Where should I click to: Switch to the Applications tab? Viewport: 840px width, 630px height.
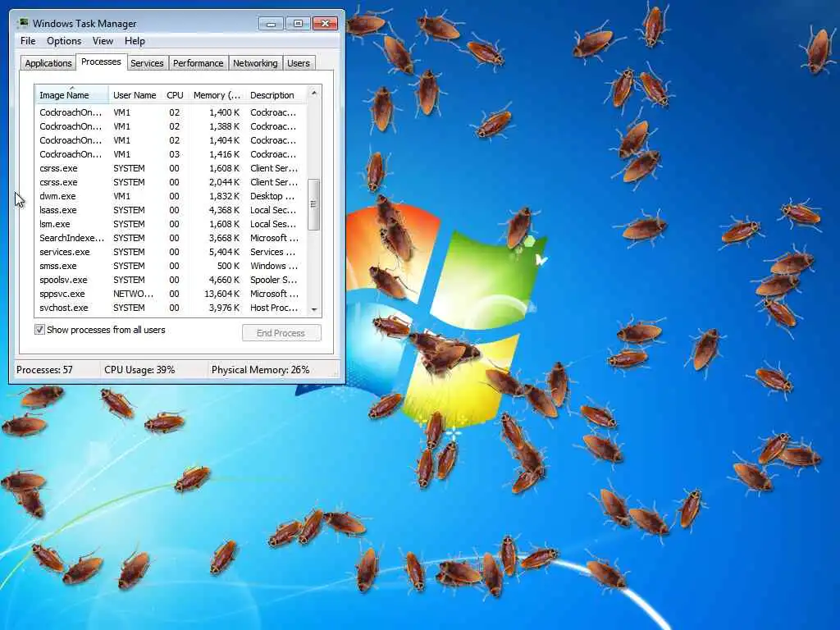point(48,63)
